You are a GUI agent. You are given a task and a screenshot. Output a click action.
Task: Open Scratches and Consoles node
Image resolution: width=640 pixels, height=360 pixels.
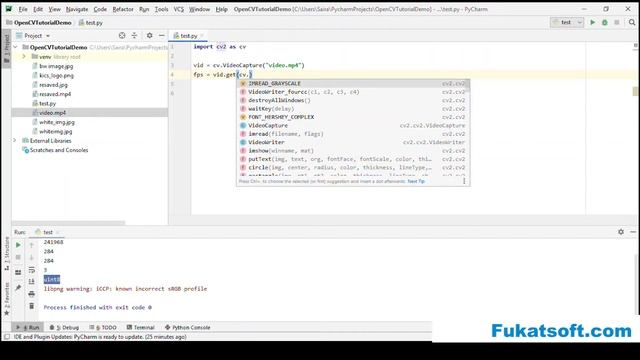coord(58,150)
